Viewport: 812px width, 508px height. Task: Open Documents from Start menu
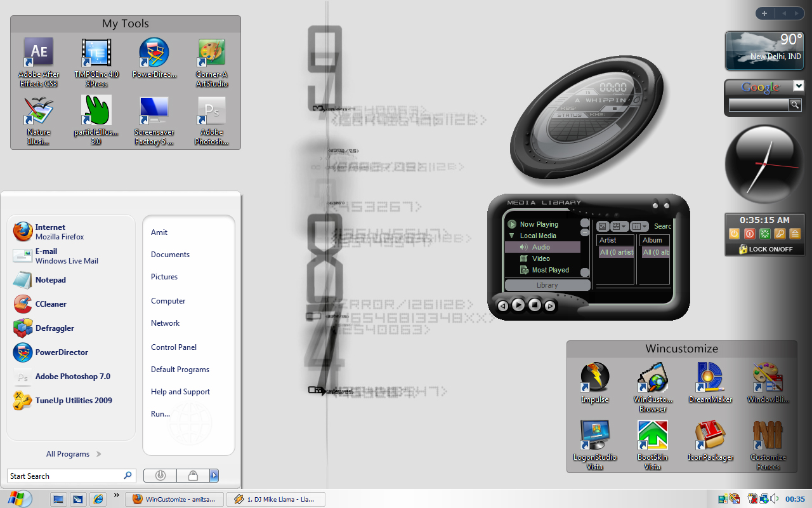tap(170, 255)
